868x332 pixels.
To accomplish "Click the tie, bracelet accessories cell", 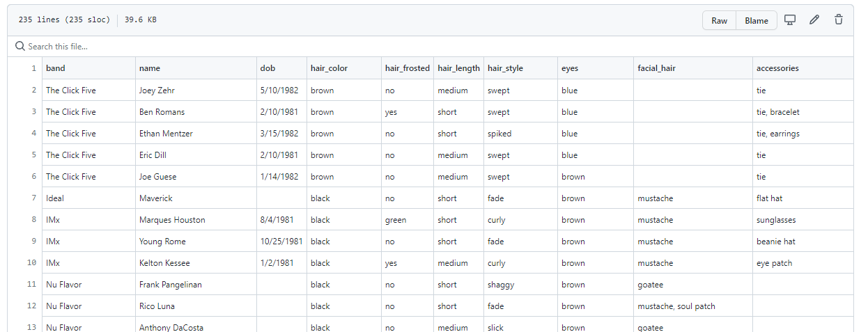I will click(x=803, y=112).
